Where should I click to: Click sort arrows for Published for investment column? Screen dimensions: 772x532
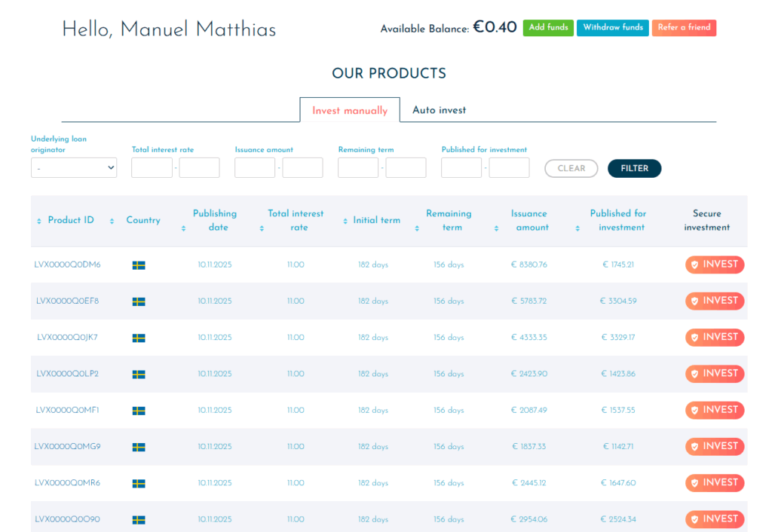point(577,228)
